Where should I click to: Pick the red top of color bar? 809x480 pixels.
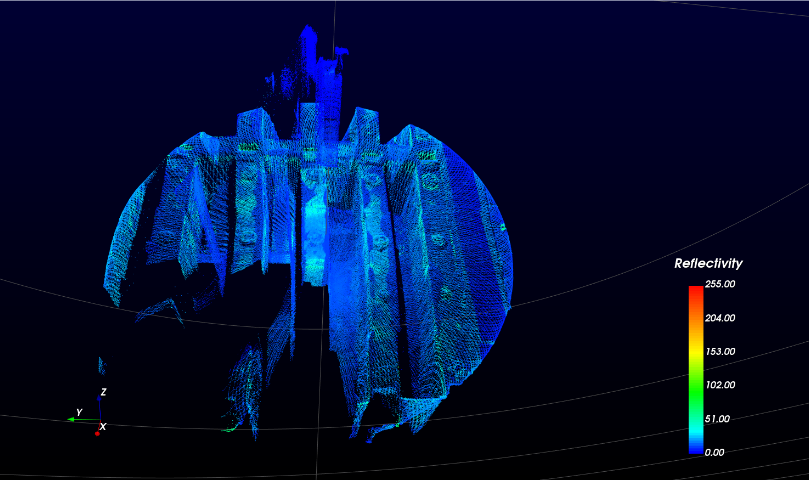694,291
